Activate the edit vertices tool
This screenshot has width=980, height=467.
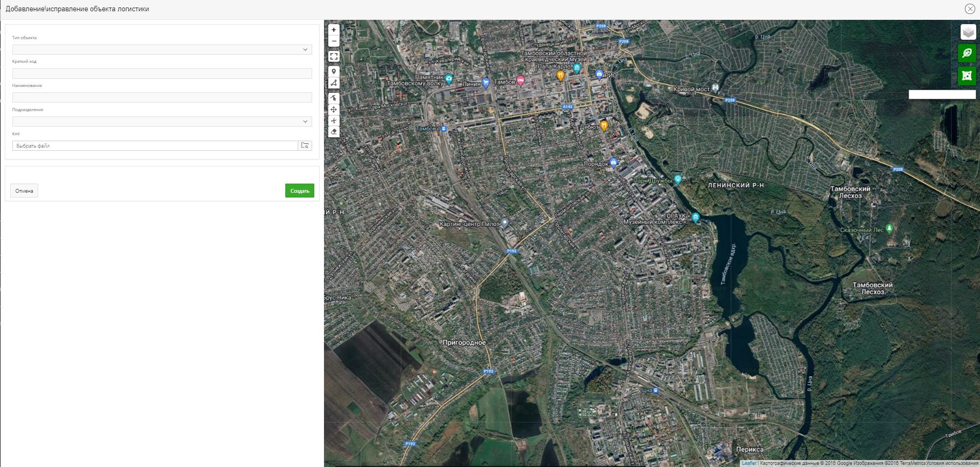pos(334,98)
